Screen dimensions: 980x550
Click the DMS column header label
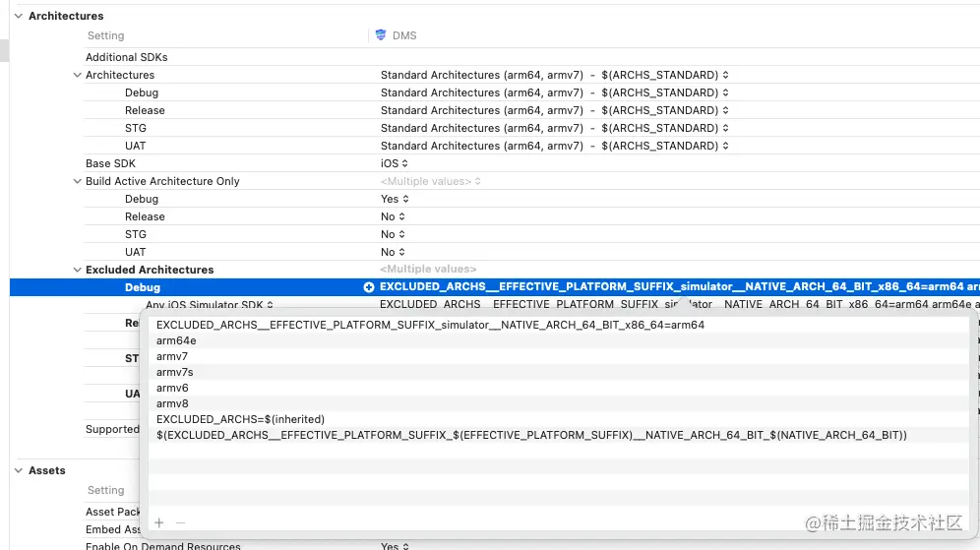[404, 35]
